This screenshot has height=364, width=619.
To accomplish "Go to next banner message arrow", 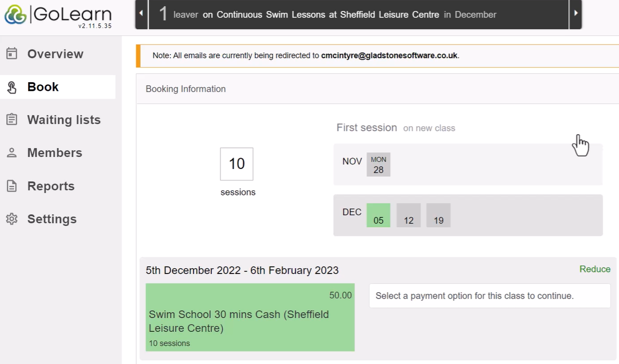I will pyautogui.click(x=576, y=14).
